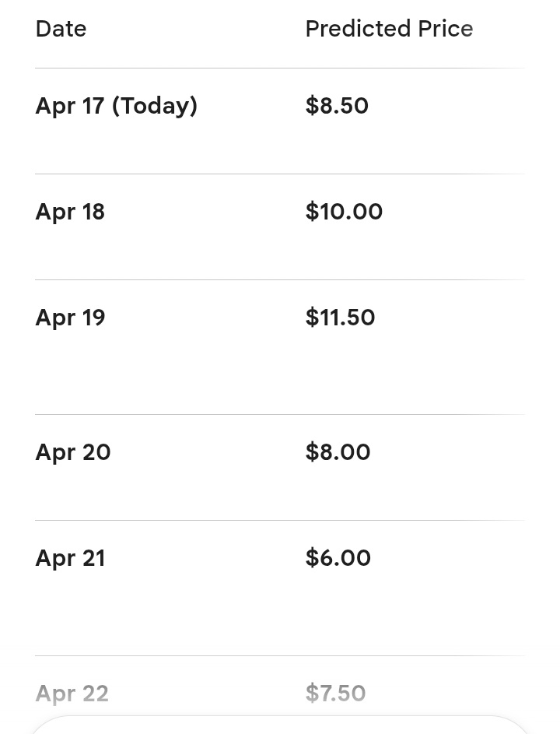Click the faded $7.50 predicted price
The image size is (560, 734).
point(335,693)
